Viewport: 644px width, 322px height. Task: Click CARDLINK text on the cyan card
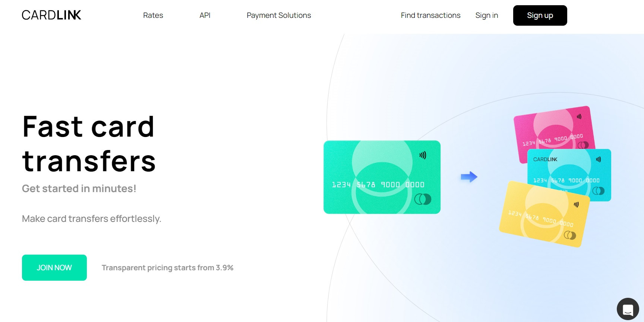tap(545, 159)
